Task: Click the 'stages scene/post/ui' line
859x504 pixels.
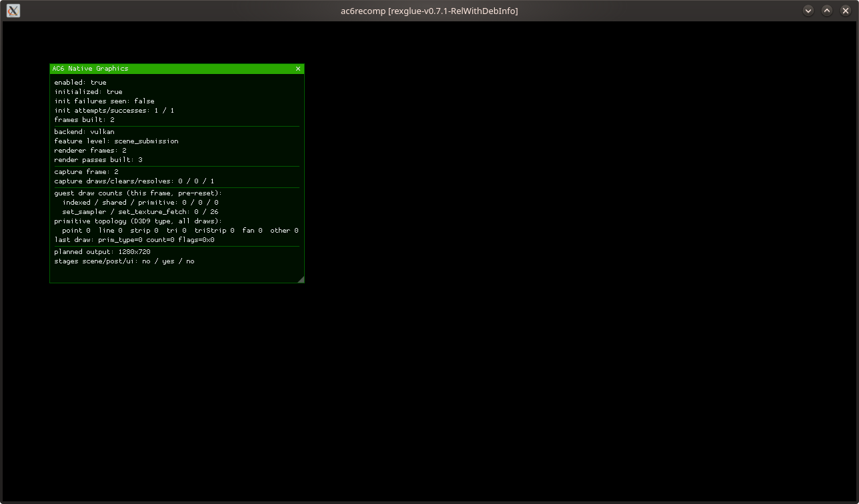Action: tap(124, 261)
